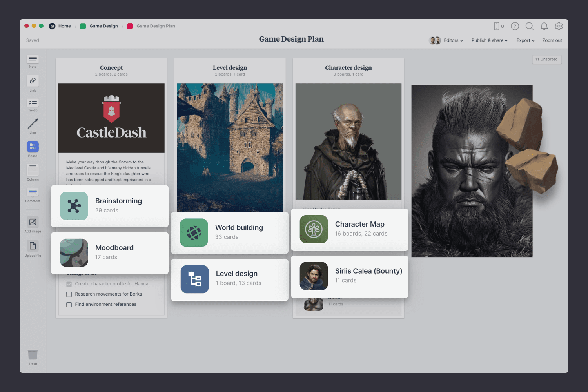The width and height of the screenshot is (588, 392).
Task: Go to Home breadcrumb
Action: point(65,26)
